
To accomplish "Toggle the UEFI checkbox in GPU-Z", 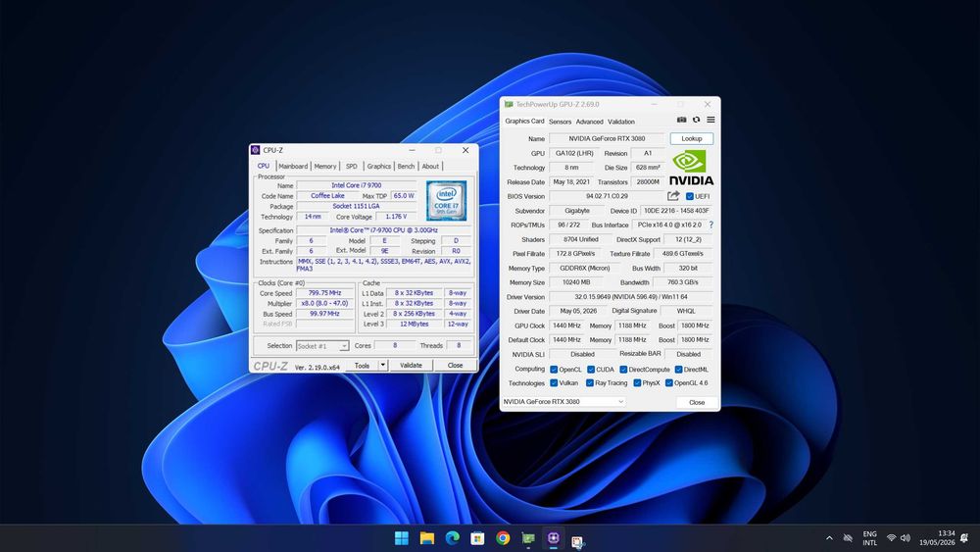I will point(689,196).
